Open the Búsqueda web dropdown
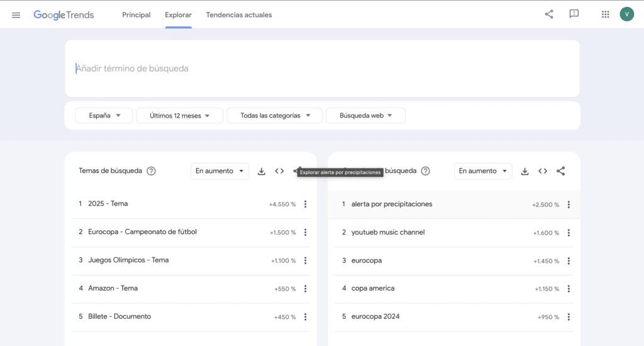The width and height of the screenshot is (644, 346). coord(365,116)
